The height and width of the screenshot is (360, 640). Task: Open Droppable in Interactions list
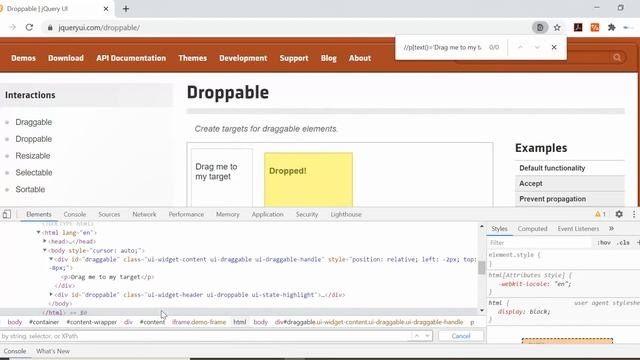[33, 139]
